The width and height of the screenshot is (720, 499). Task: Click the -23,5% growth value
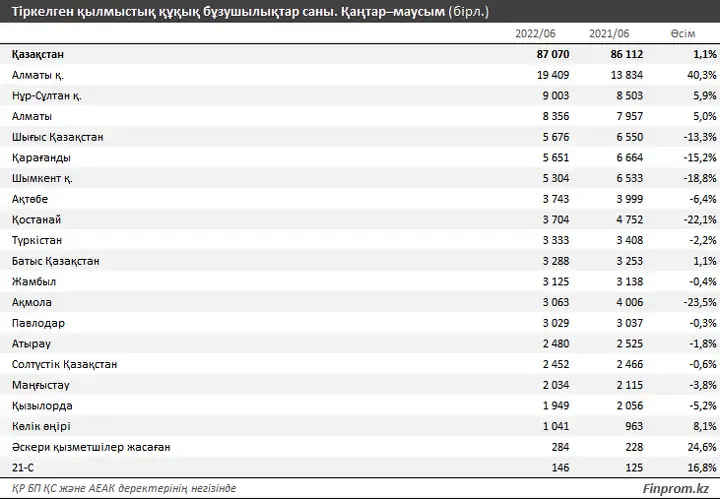[x=700, y=302]
